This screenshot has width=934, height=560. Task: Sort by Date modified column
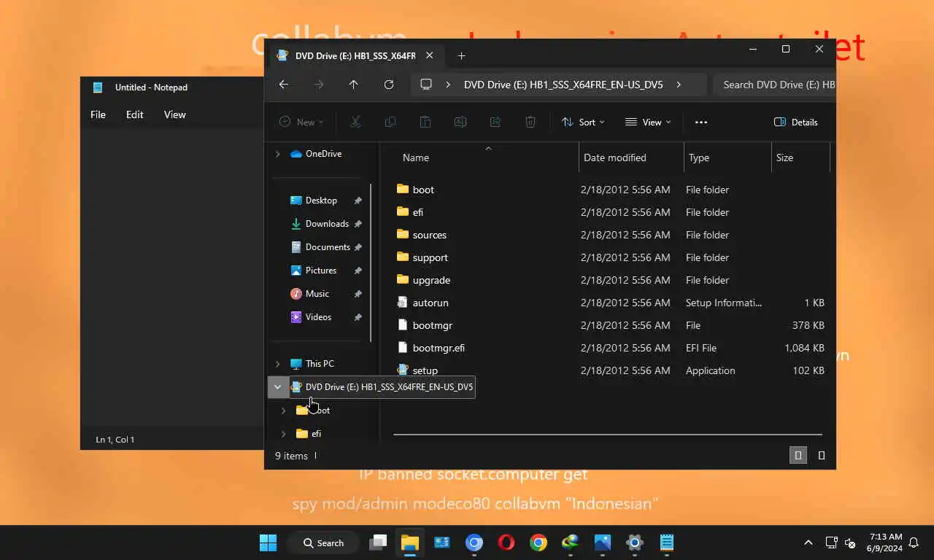(x=615, y=157)
